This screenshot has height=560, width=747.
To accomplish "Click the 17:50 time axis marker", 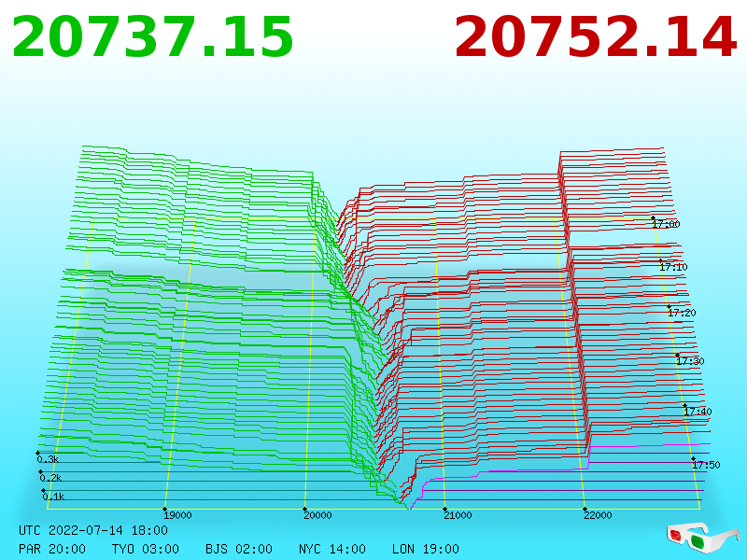I will (x=706, y=465).
